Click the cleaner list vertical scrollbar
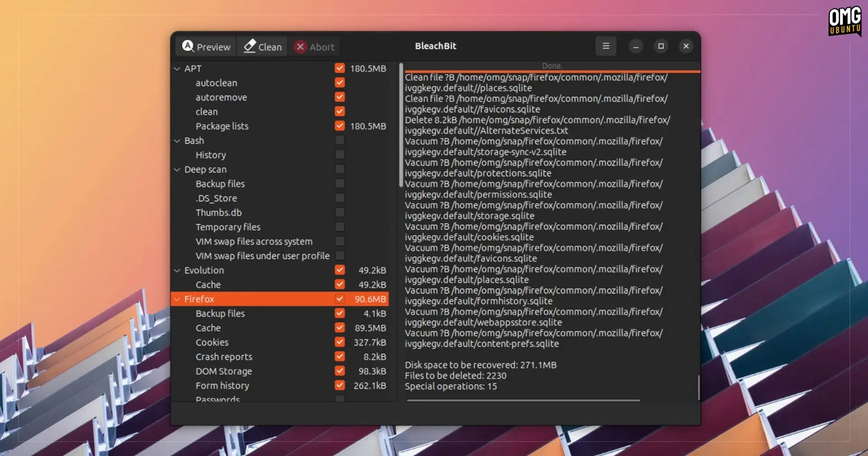868x456 pixels. (401, 125)
